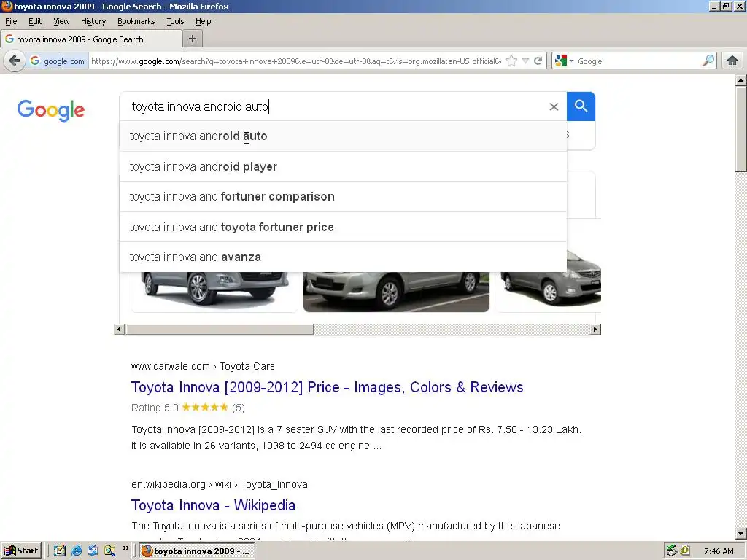
Task: Click the vertical scrollbar down arrow
Action: pyautogui.click(x=741, y=534)
